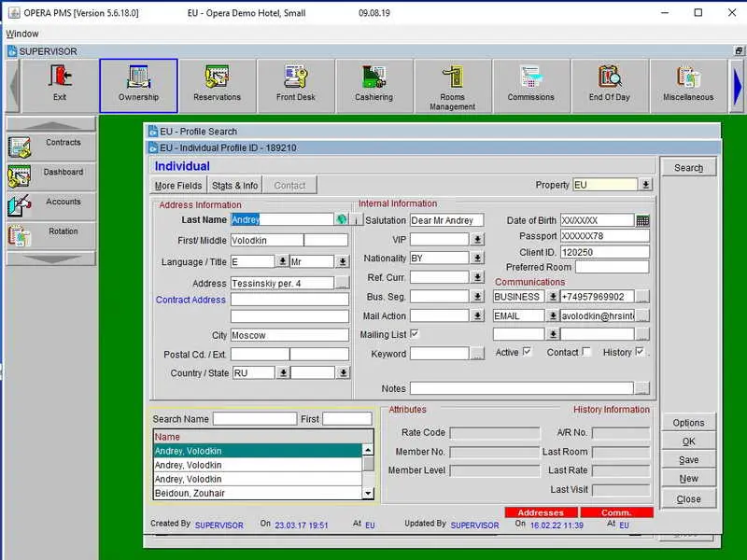Viewport: 747px width, 560px height.
Task: Uncheck the Active checkbox
Action: click(x=527, y=352)
